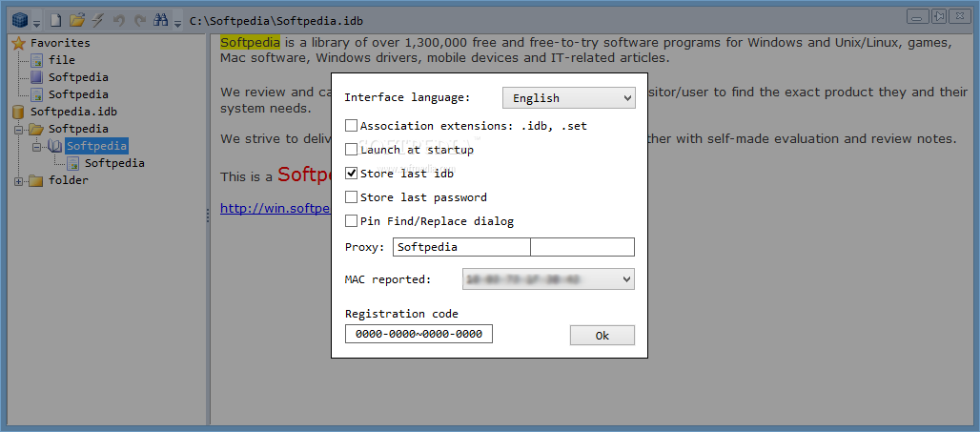Collapse the Softpedia folder with its minus box
This screenshot has width=980, height=432.
[18, 130]
